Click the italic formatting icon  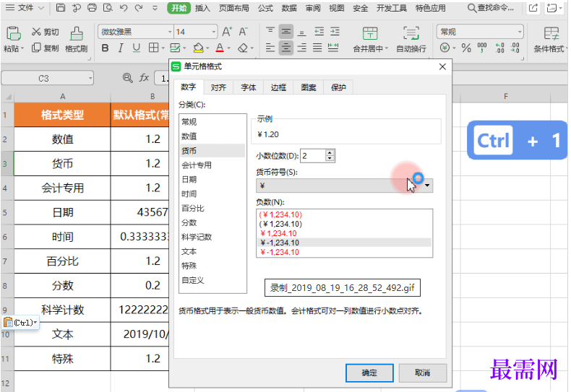122,48
